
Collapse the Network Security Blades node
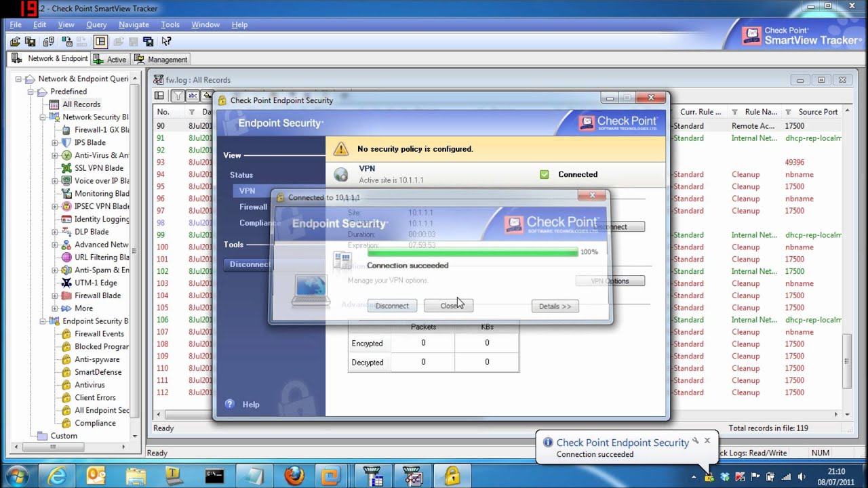[x=43, y=117]
